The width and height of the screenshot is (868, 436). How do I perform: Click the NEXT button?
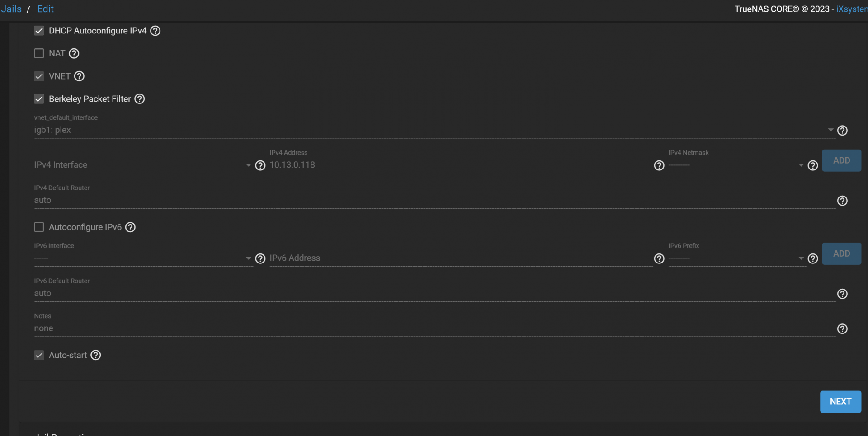click(840, 402)
